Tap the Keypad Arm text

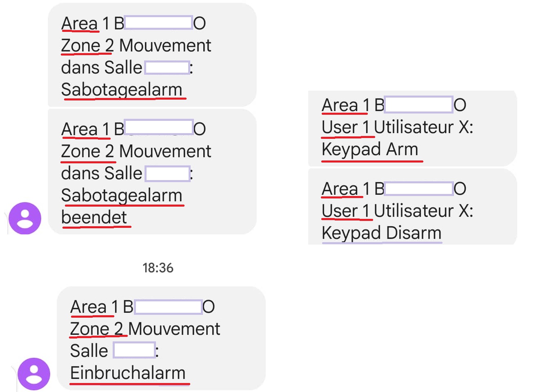tap(370, 149)
